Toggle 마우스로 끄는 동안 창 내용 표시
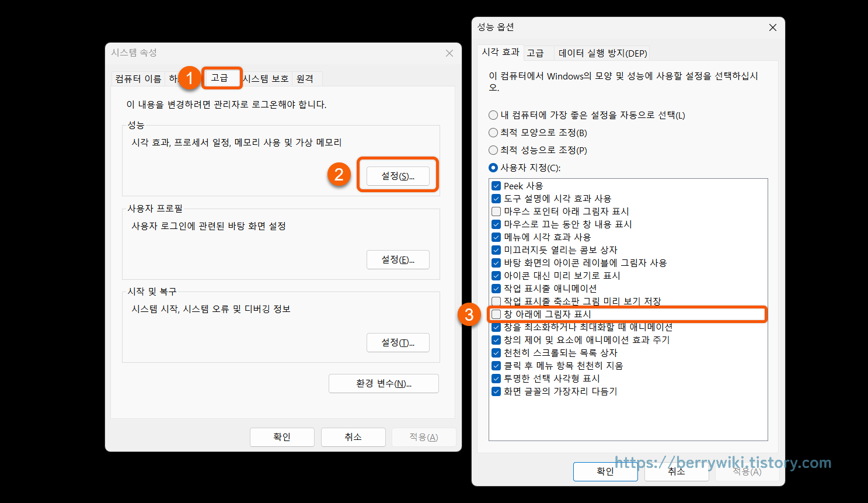The width and height of the screenshot is (868, 503). click(x=496, y=224)
